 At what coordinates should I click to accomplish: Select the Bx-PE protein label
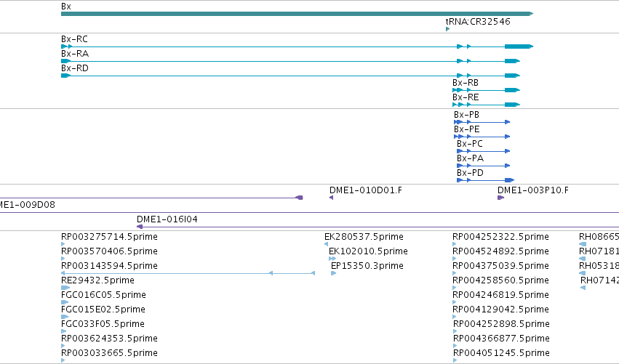(467, 129)
